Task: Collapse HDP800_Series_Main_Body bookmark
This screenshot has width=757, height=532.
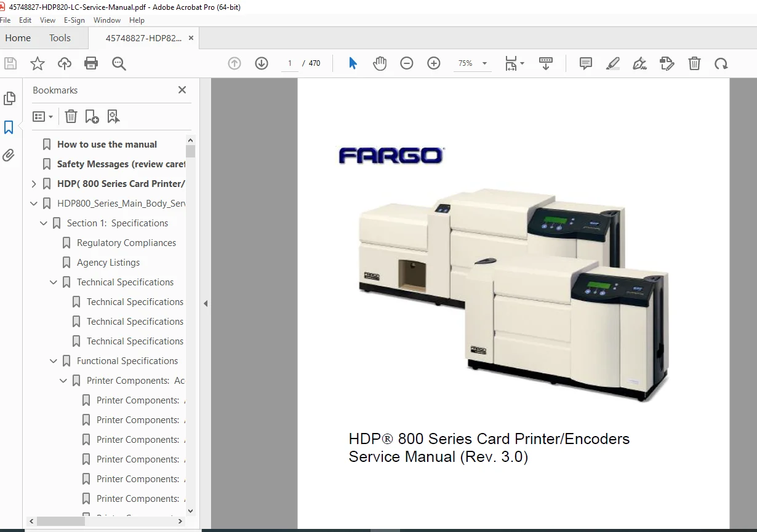Action: [34, 204]
